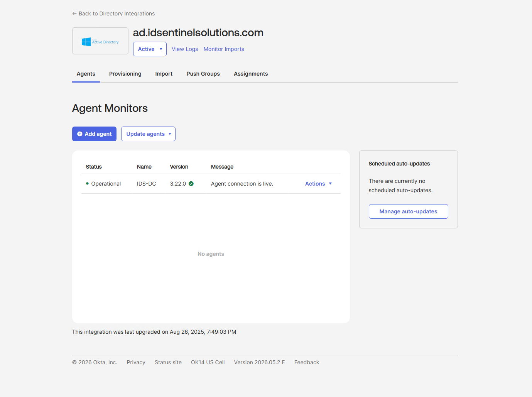Click the green checkmark beside version 3.22.0

[x=191, y=184]
